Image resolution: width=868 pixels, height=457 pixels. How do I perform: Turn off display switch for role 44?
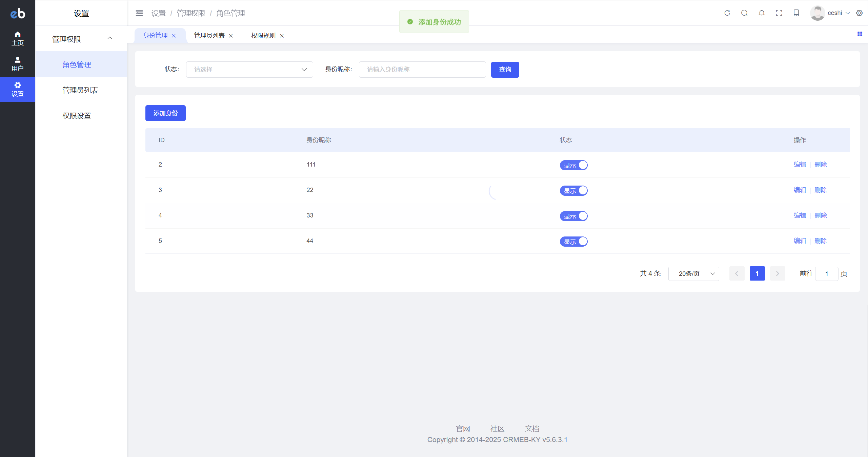point(573,242)
